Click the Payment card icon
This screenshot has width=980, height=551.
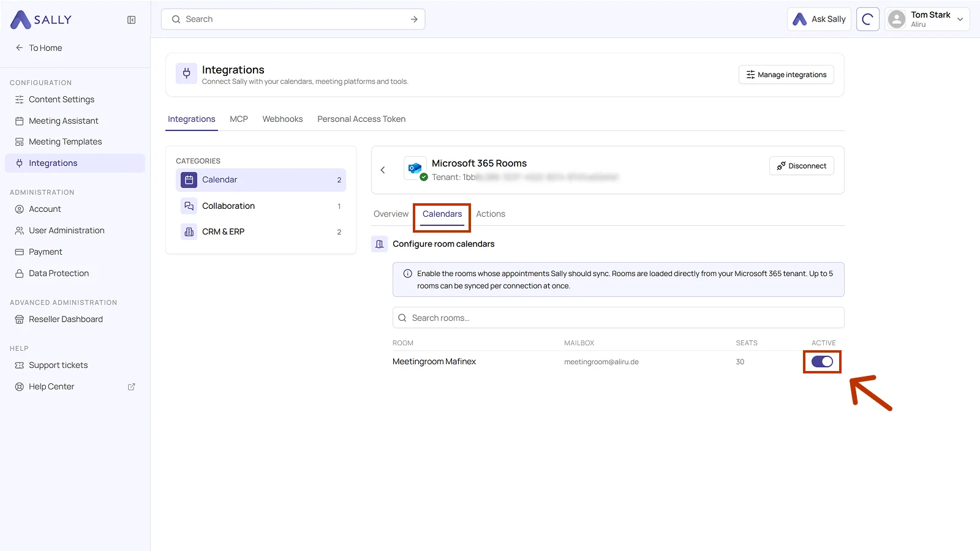click(20, 252)
